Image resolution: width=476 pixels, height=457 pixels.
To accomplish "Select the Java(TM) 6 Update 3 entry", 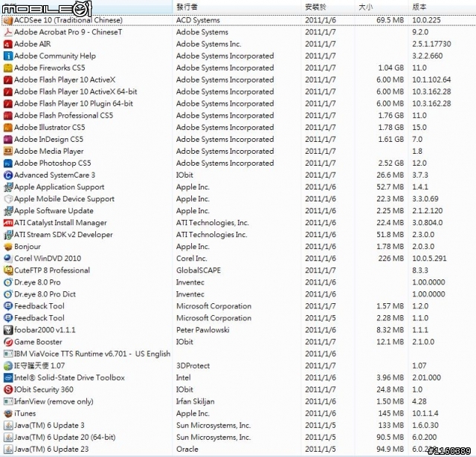I will (49, 426).
